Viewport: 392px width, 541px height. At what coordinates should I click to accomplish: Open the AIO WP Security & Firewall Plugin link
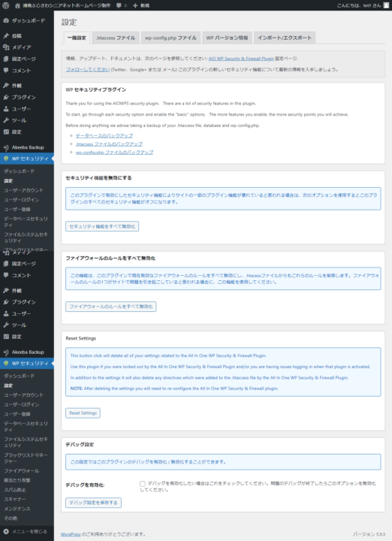(241, 59)
